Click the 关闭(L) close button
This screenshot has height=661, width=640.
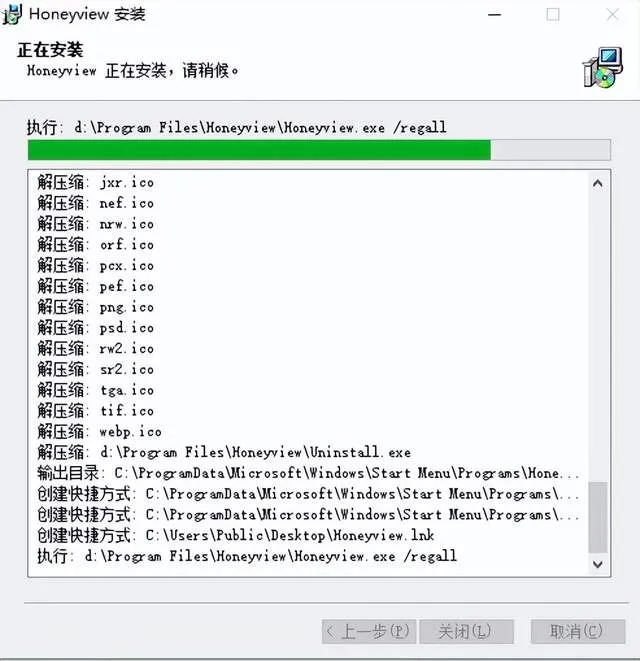[466, 631]
